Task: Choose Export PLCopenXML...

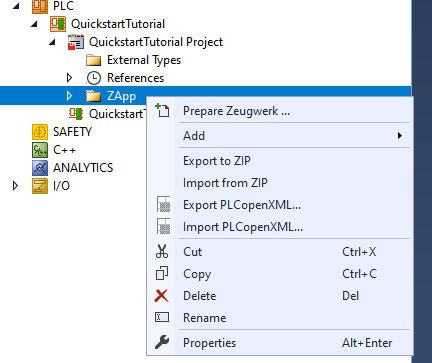Action: tap(280, 205)
